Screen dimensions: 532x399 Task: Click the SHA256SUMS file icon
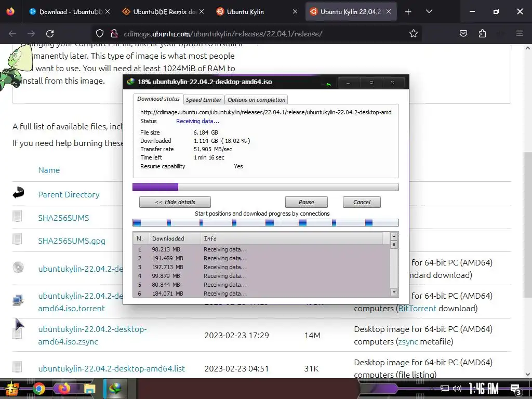17,216
